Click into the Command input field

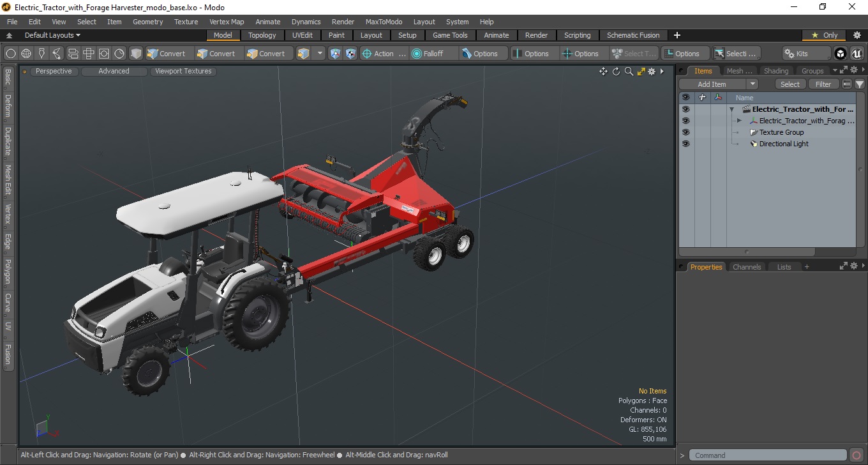pyautogui.click(x=768, y=455)
